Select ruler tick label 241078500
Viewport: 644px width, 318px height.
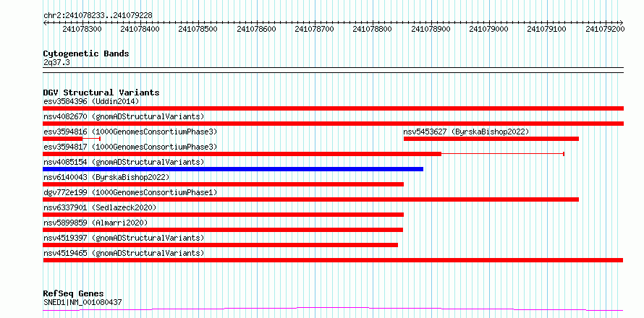[198, 30]
